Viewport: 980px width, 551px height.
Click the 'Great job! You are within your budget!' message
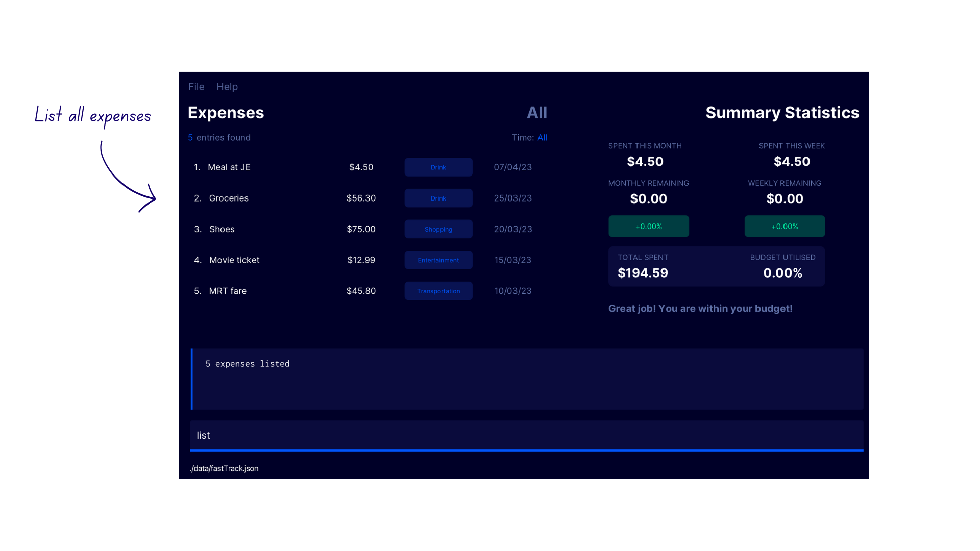tap(700, 309)
